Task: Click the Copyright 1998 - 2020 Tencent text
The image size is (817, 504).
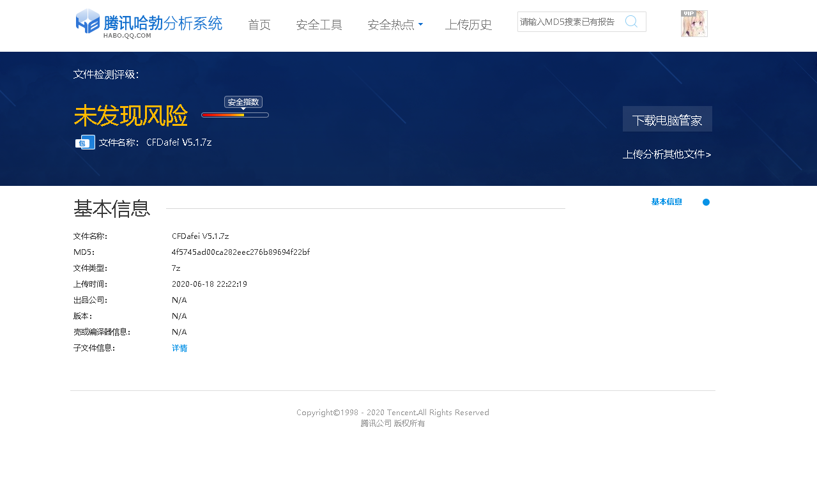Action: [393, 413]
